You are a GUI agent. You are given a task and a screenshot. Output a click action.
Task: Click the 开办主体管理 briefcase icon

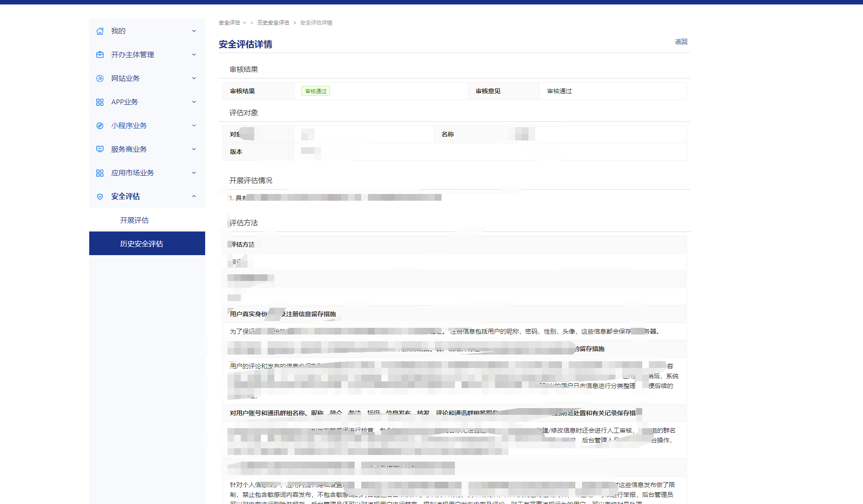pos(100,55)
